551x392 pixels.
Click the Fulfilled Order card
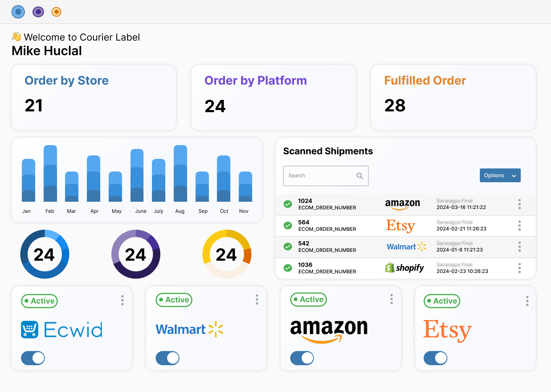point(453,97)
